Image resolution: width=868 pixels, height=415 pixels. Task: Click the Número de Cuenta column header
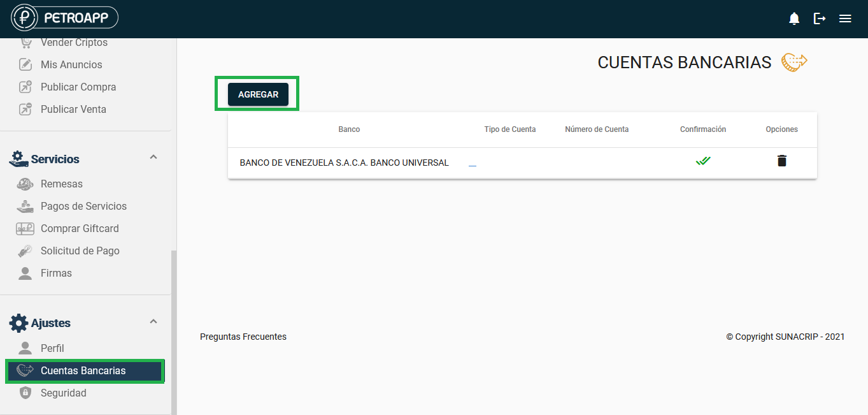pyautogui.click(x=597, y=129)
